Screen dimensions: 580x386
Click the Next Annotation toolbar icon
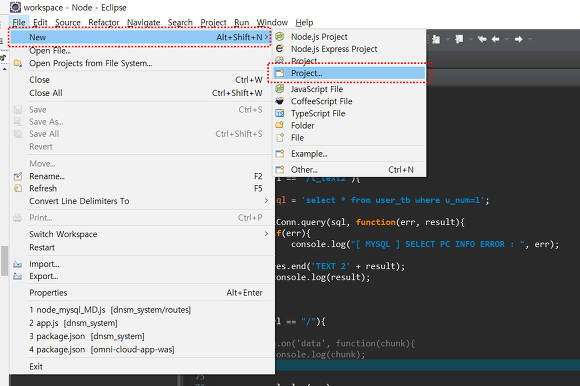436,39
